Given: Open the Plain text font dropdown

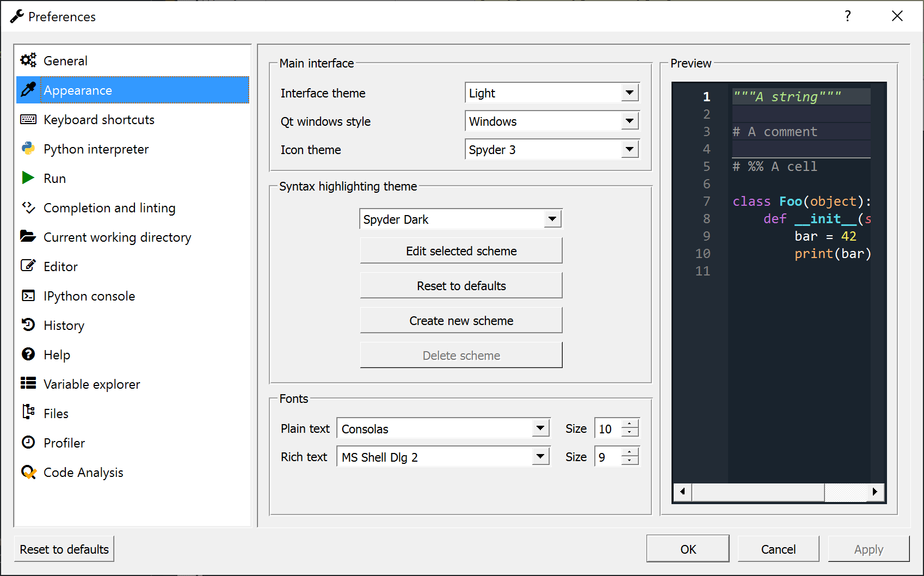Looking at the screenshot, I should (x=443, y=428).
